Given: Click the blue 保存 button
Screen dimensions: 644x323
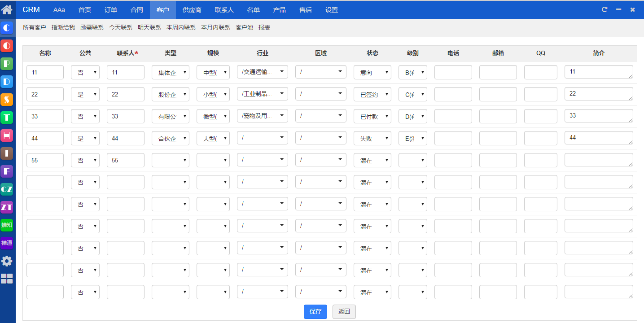Looking at the screenshot, I should [x=315, y=312].
